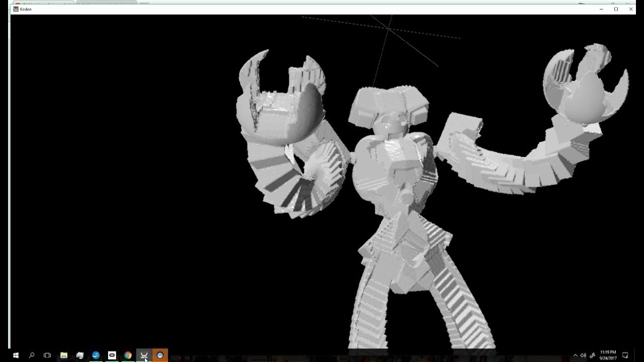Maximize the Kodon window
Image resolution: width=644 pixels, height=362 pixels.
[x=616, y=9]
